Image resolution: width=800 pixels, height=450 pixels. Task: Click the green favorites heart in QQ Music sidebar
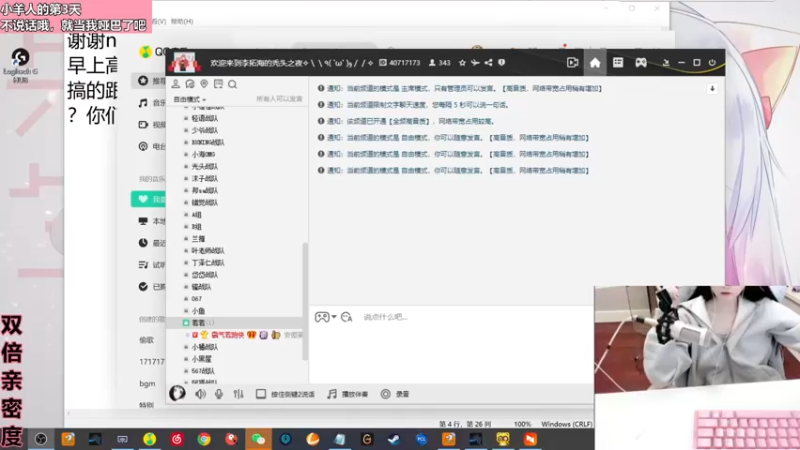pyautogui.click(x=143, y=199)
